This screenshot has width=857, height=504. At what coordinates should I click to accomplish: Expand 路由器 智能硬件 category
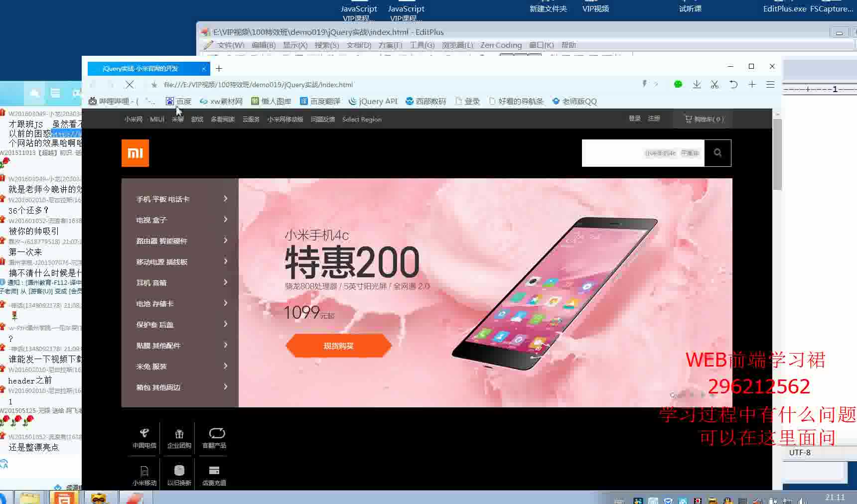(x=180, y=241)
